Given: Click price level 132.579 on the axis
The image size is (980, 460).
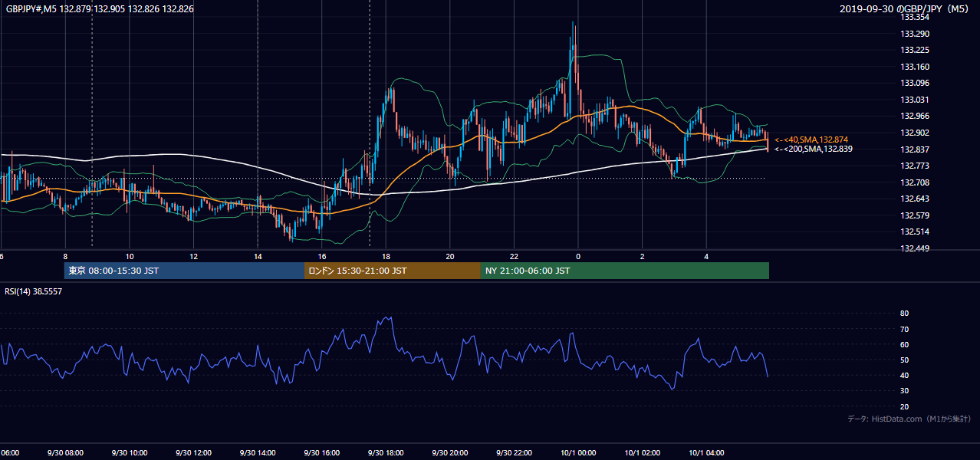Looking at the screenshot, I should pyautogui.click(x=914, y=215).
